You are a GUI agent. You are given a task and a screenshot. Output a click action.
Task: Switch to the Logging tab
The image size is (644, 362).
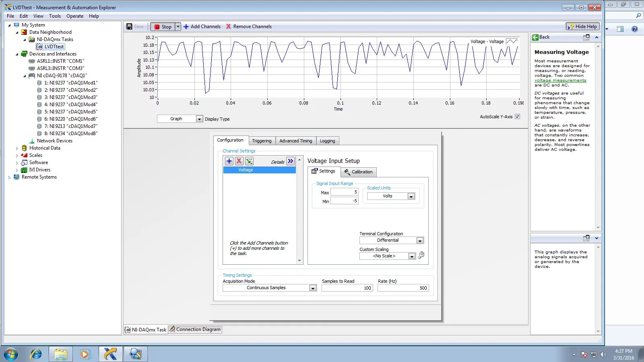(327, 141)
